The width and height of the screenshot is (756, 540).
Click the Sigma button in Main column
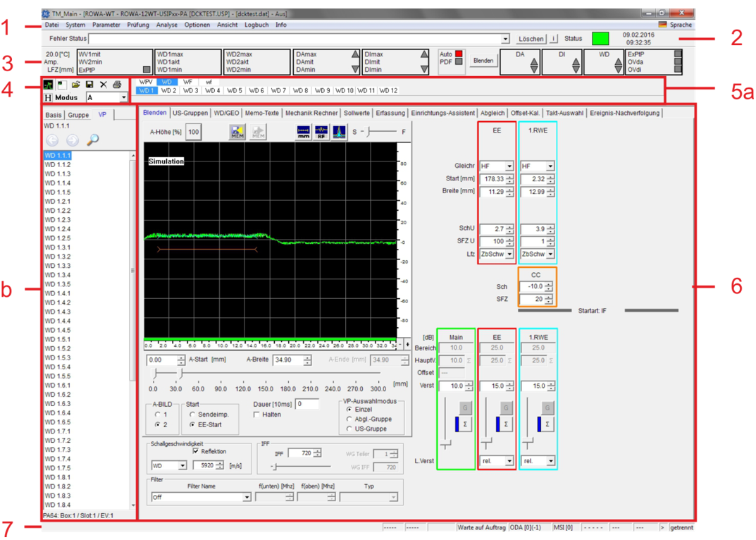pos(465,424)
